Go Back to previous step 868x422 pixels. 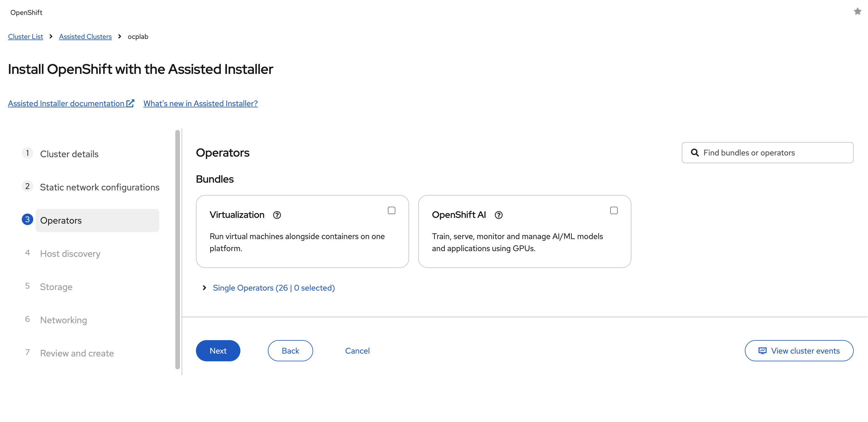point(290,351)
